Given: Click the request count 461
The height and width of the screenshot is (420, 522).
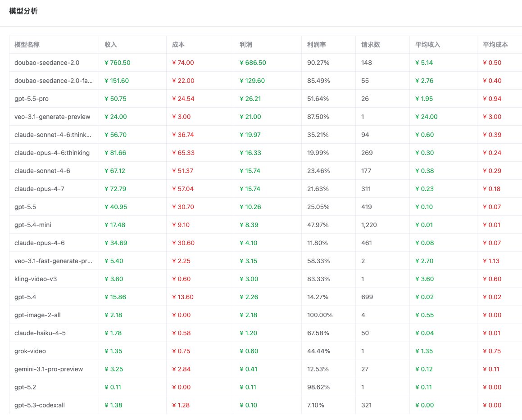Looking at the screenshot, I should coord(367,243).
